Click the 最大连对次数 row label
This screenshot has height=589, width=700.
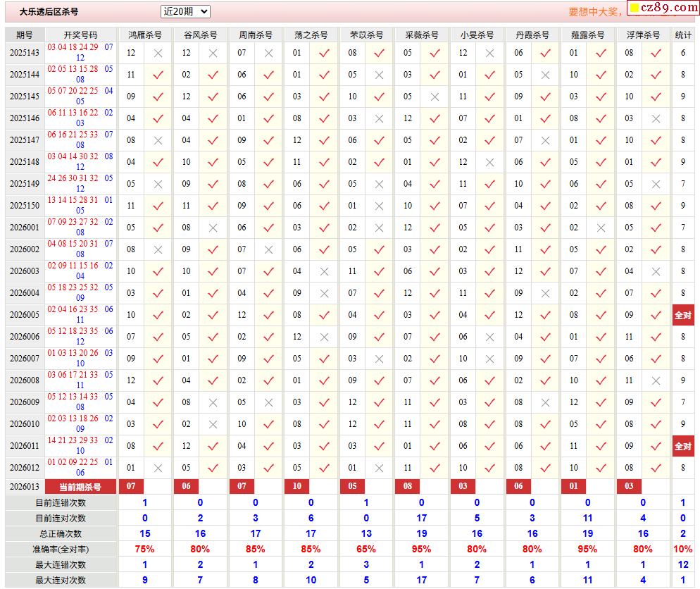pos(61,581)
